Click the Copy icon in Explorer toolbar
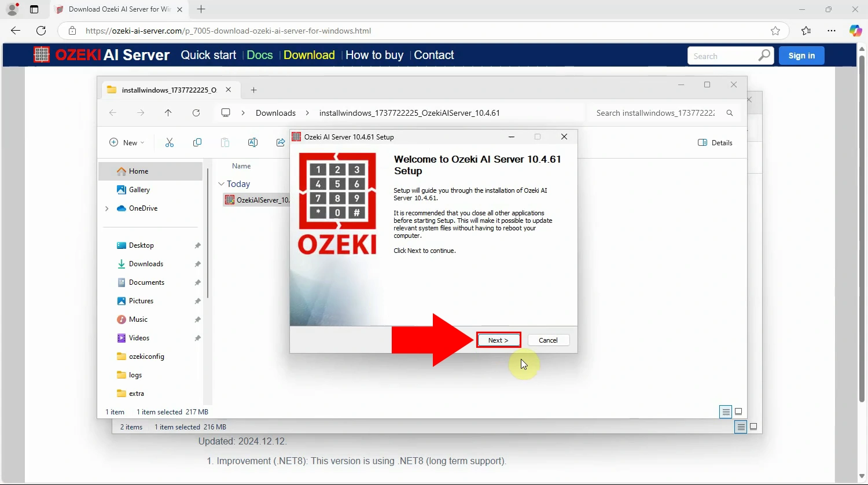This screenshot has height=485, width=868. (x=197, y=142)
